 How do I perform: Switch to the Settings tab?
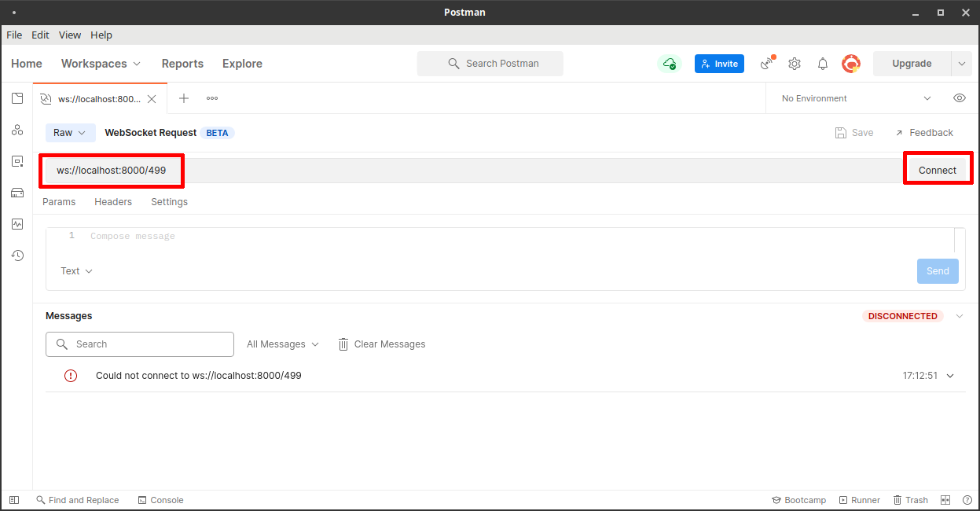170,202
